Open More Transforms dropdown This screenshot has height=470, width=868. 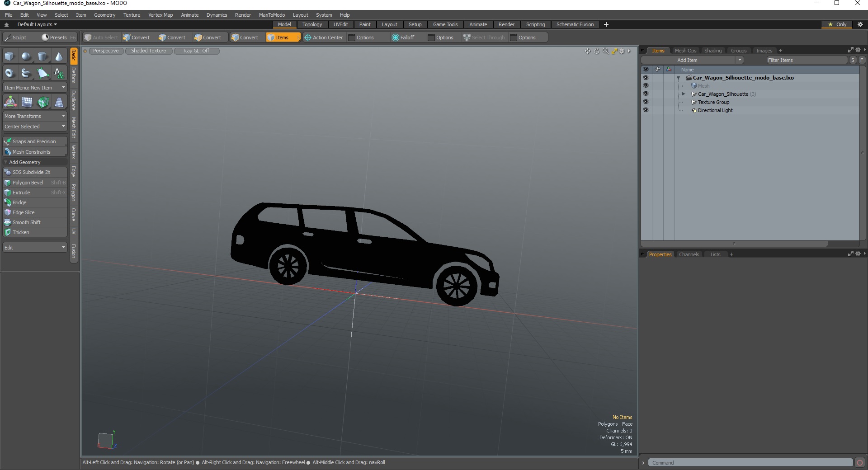click(35, 116)
